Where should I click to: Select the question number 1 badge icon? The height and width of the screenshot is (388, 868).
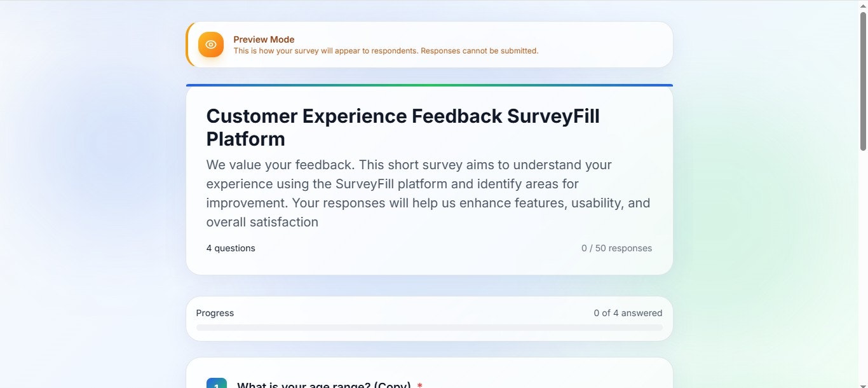point(215,384)
